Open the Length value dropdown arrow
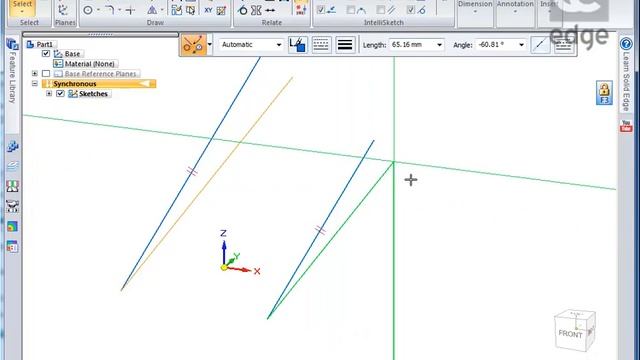 click(440, 44)
